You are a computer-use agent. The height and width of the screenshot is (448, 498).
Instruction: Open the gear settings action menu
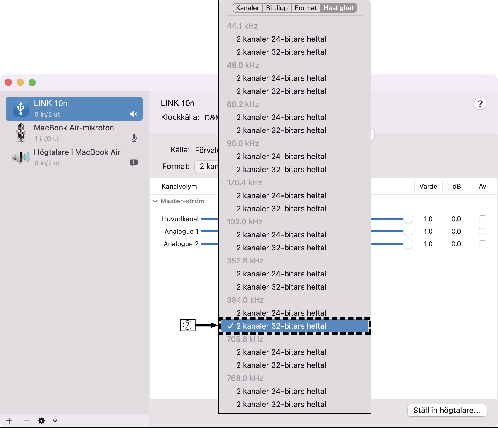[41, 421]
